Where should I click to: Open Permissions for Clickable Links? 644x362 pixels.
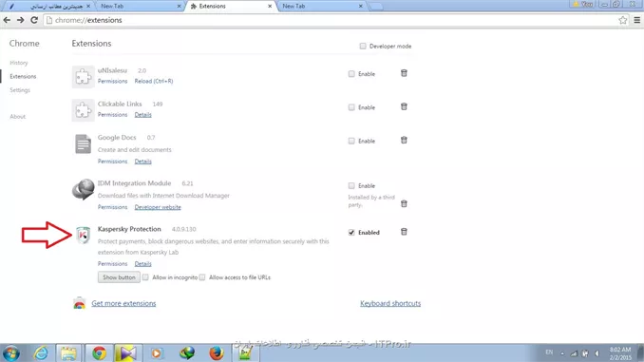112,115
